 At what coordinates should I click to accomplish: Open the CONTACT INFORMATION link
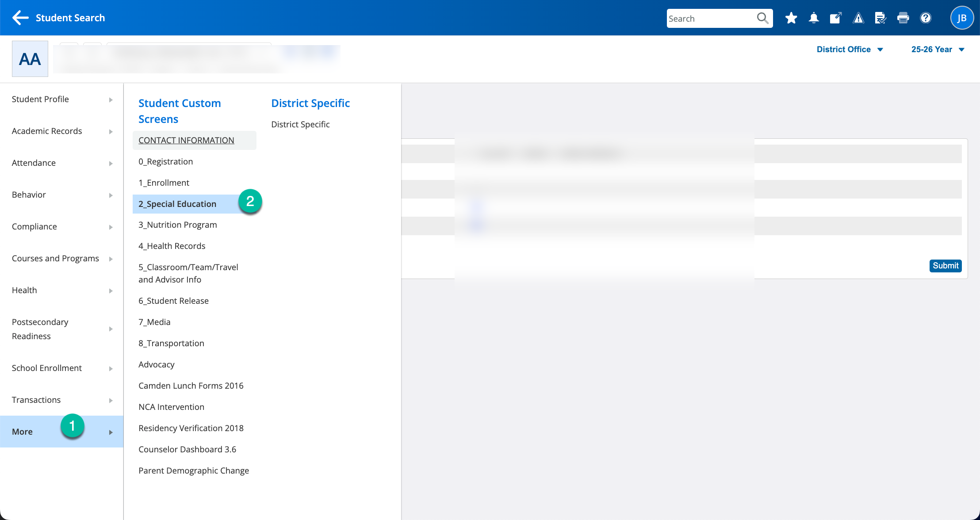[x=186, y=140]
